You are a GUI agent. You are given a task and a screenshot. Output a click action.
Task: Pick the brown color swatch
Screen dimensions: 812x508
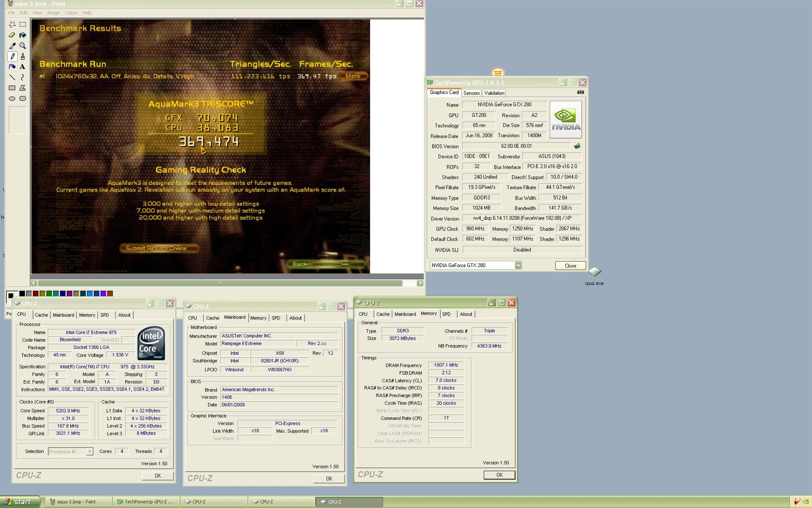[110, 294]
